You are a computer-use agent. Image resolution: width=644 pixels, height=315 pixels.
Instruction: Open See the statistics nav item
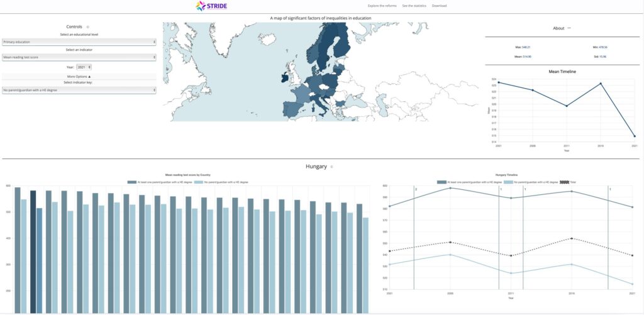[x=414, y=6]
